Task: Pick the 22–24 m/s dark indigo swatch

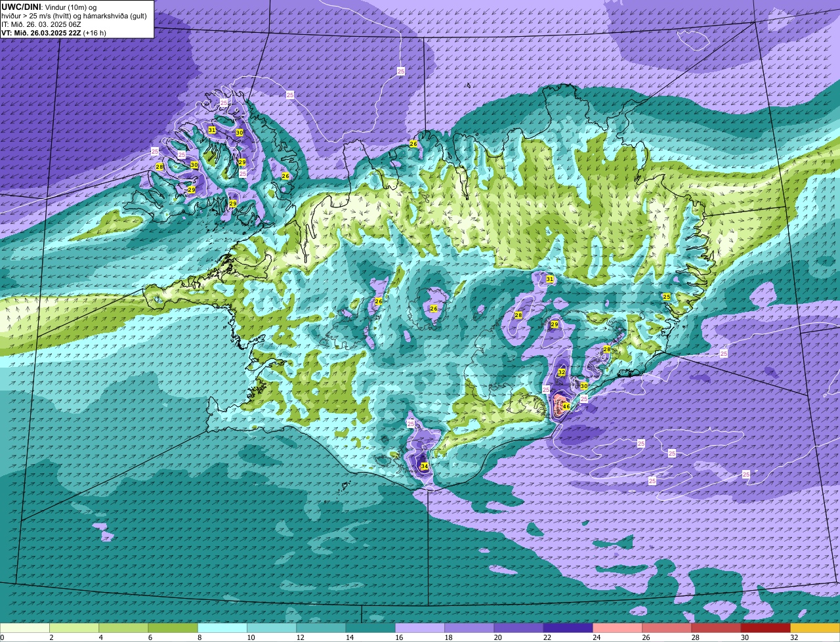Action: coord(568,628)
